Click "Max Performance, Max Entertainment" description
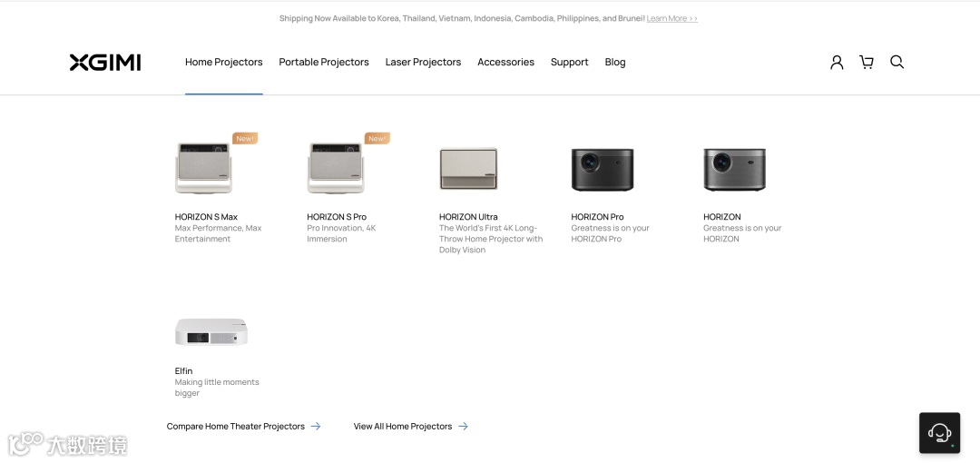 pyautogui.click(x=218, y=233)
